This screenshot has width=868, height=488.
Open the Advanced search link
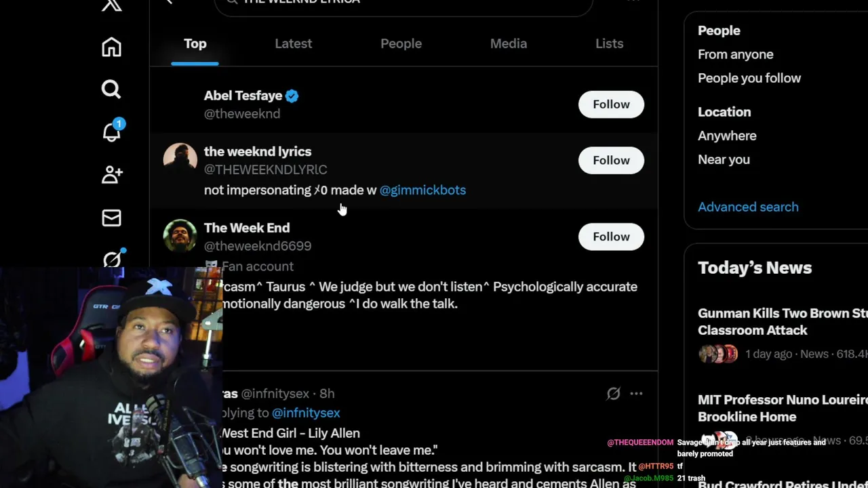point(748,207)
